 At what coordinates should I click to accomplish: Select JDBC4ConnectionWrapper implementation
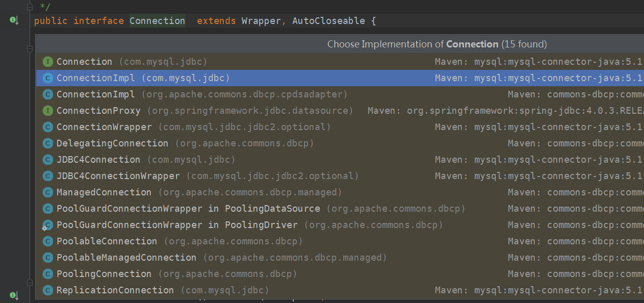(x=340, y=176)
